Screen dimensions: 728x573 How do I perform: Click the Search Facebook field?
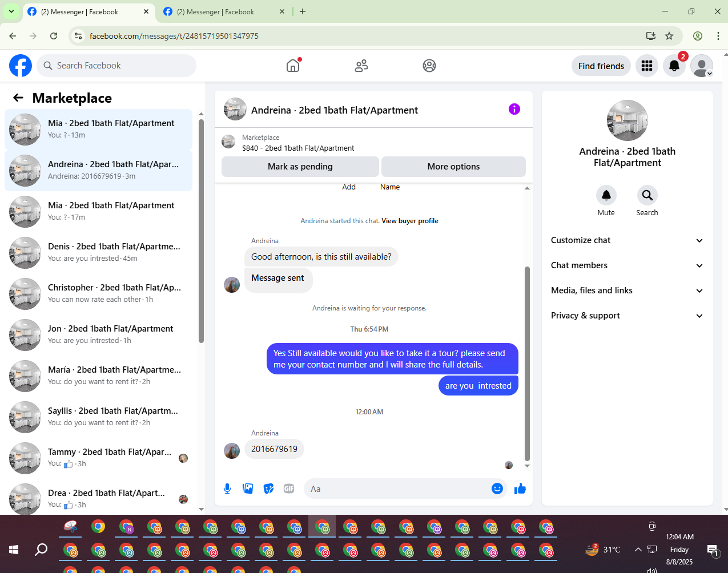(x=116, y=66)
